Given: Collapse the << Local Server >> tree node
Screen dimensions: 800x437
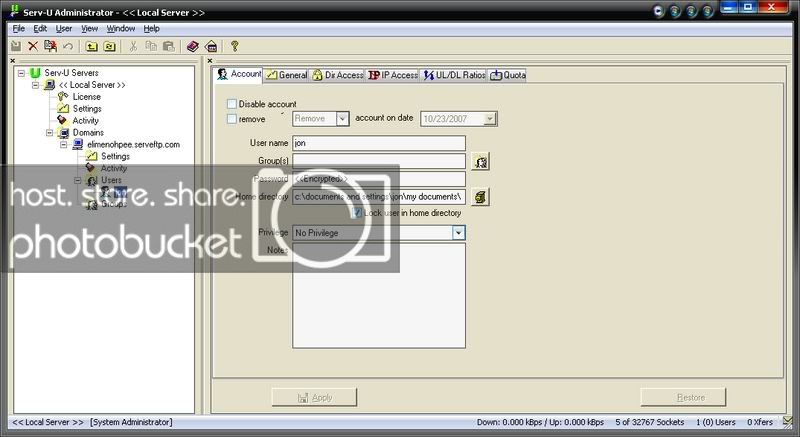Looking at the screenshot, I should pyautogui.click(x=36, y=85).
